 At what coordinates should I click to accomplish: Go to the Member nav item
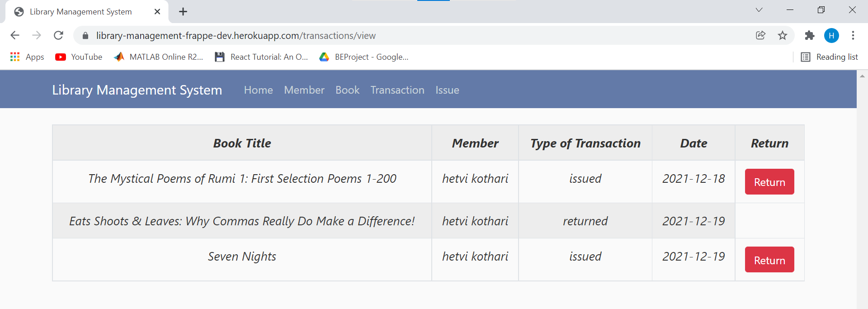(x=304, y=90)
